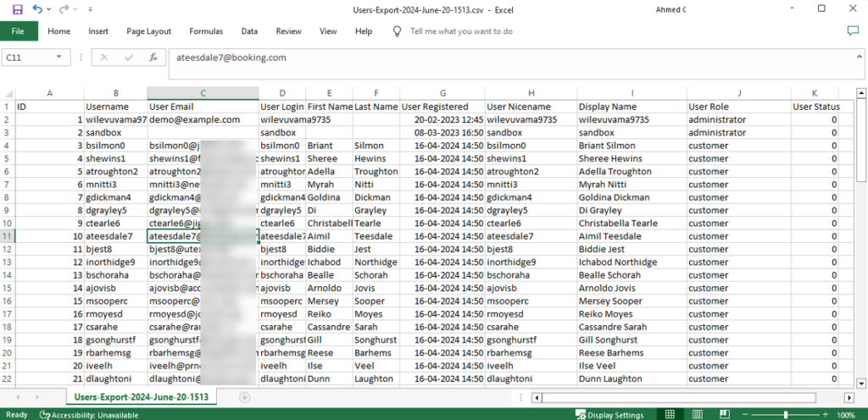Open the Page Layout tab
Image resolution: width=868 pixels, height=420 pixels.
pos(149,31)
